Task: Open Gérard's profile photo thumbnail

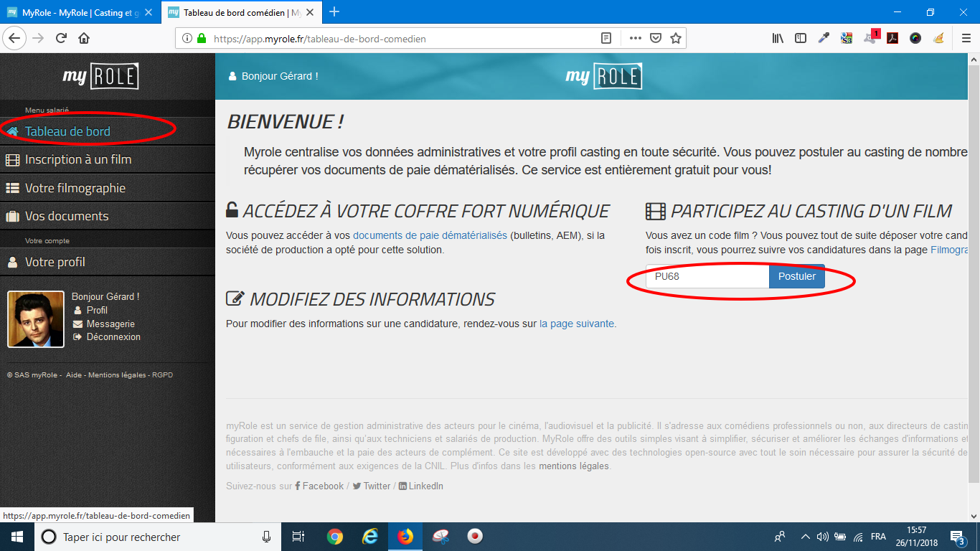Action: [36, 319]
